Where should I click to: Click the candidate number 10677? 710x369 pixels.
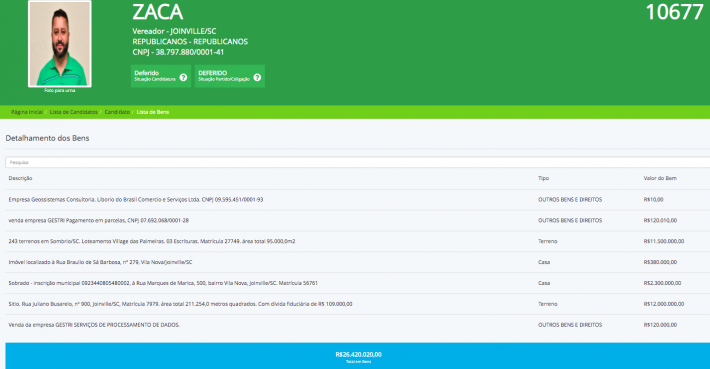674,12
